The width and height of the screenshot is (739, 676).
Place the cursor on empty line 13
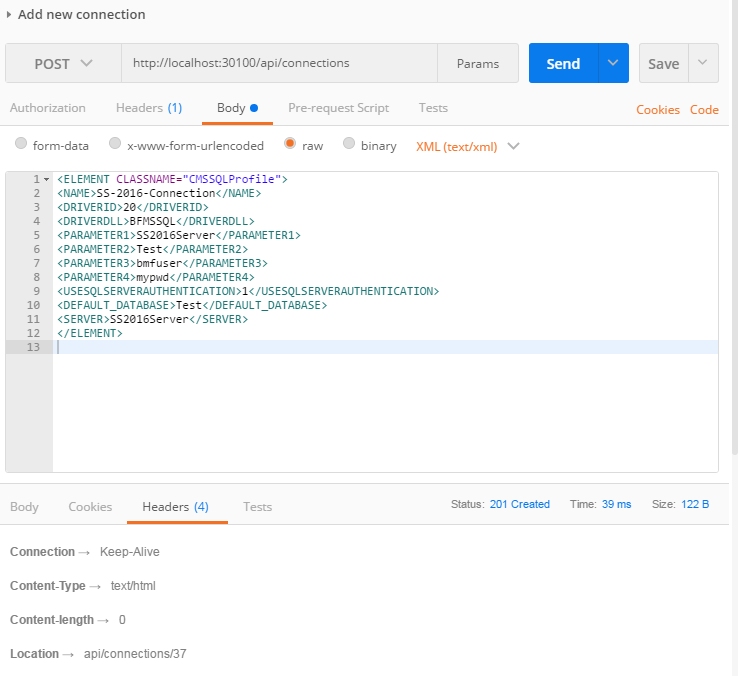[386, 347]
